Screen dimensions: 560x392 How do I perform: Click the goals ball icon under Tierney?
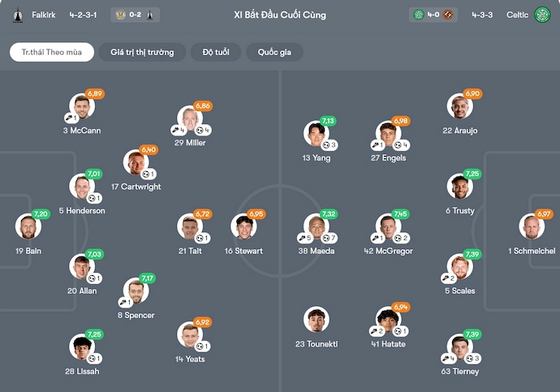[468, 359]
